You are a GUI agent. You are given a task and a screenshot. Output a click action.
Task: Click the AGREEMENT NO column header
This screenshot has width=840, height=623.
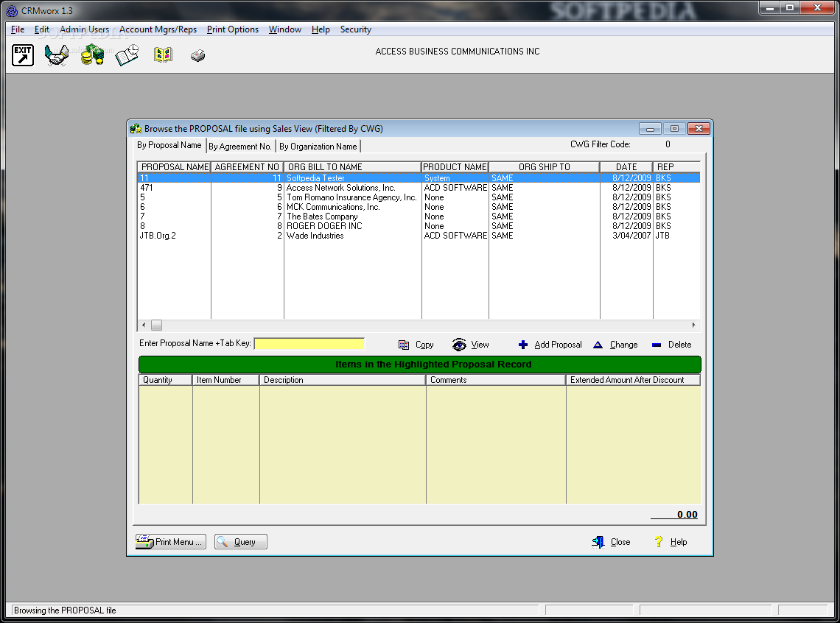pyautogui.click(x=247, y=167)
